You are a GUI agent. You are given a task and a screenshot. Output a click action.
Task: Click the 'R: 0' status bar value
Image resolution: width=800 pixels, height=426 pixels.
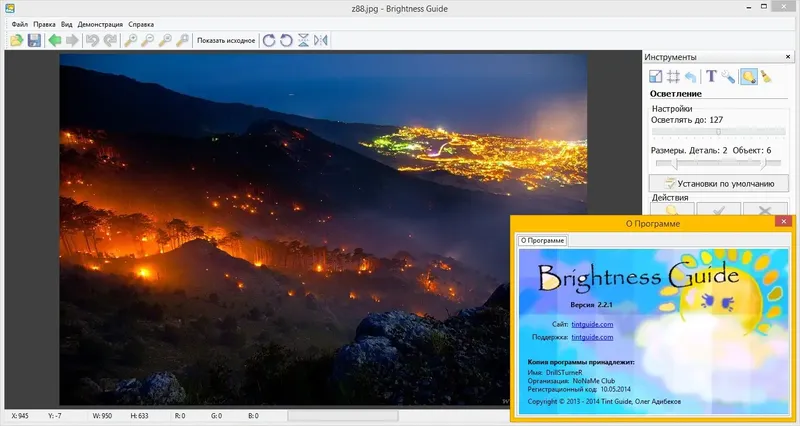point(180,416)
